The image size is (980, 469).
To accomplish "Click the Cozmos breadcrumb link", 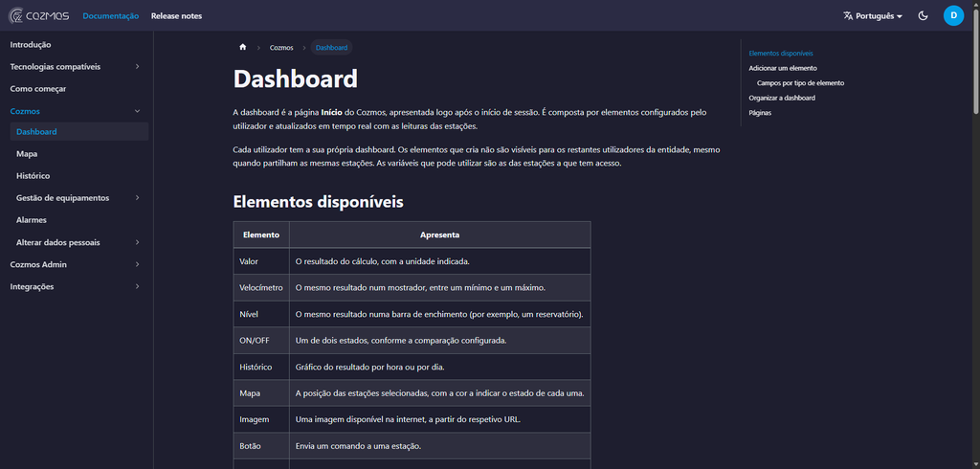I will pos(281,48).
